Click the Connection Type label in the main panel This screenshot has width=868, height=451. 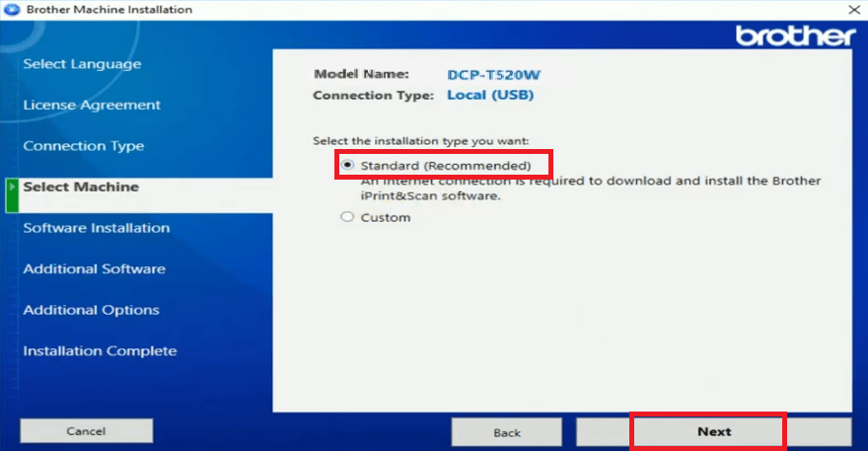pyautogui.click(x=373, y=96)
